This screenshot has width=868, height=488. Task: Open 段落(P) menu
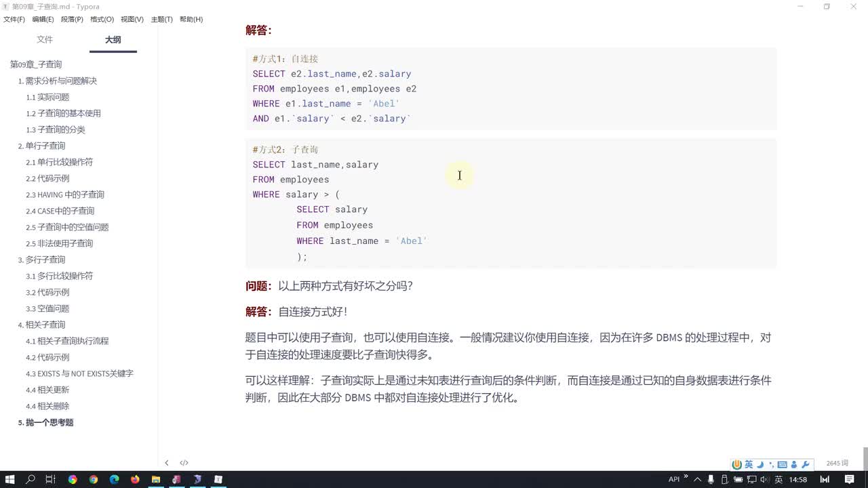[72, 19]
